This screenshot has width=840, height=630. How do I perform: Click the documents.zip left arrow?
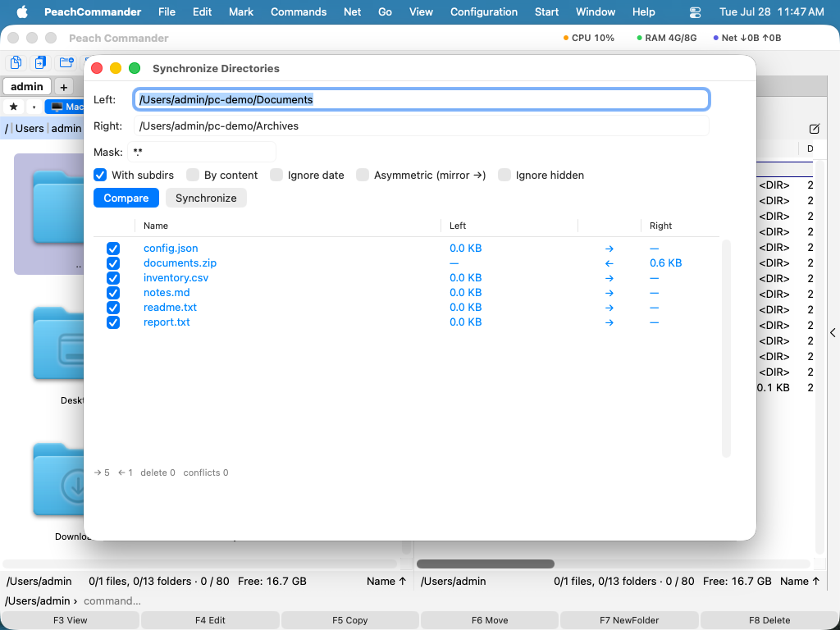[x=609, y=263]
